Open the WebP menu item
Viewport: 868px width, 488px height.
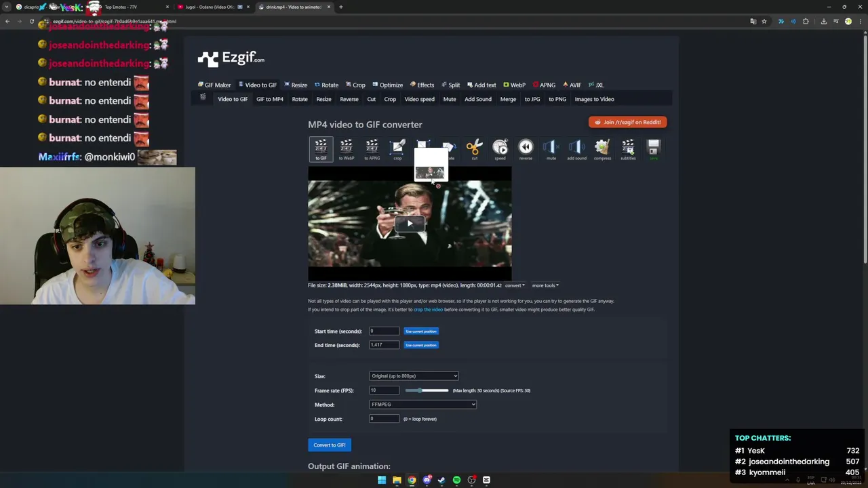tap(514, 85)
